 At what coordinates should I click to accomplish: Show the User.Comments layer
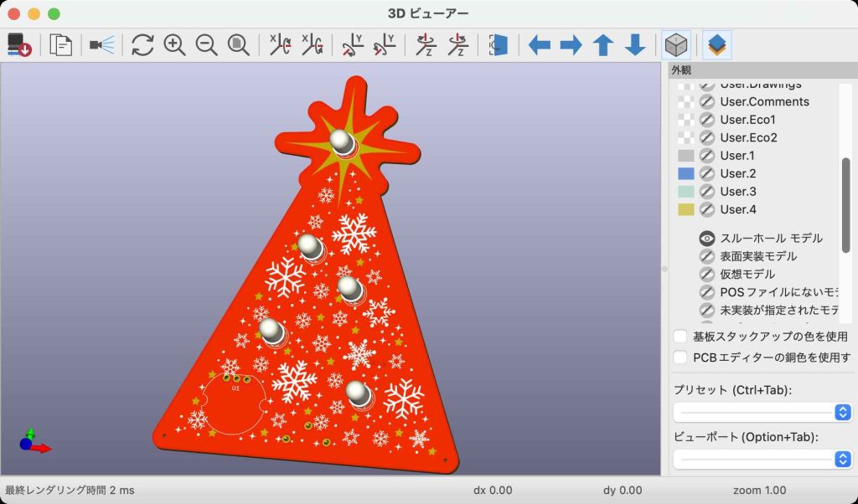(706, 101)
